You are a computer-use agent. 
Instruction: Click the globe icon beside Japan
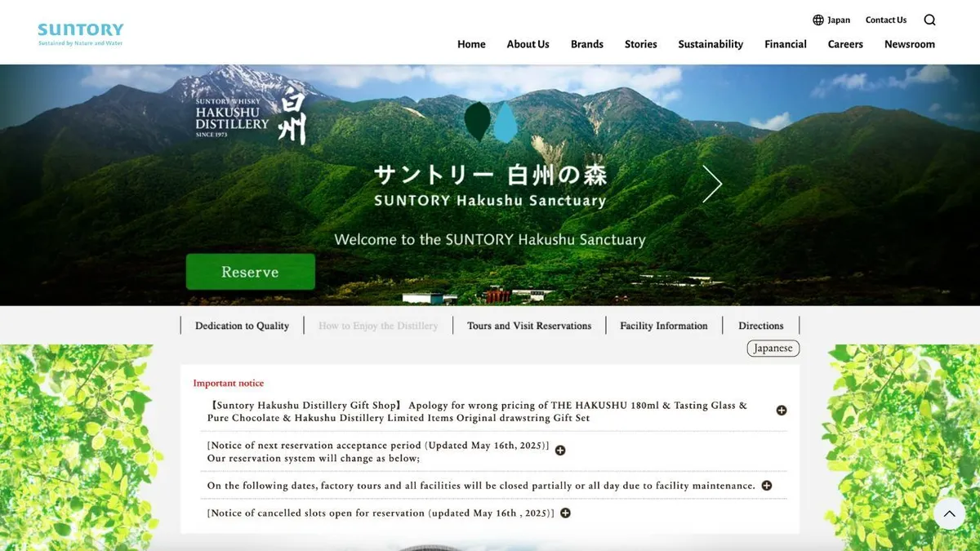[x=818, y=20]
